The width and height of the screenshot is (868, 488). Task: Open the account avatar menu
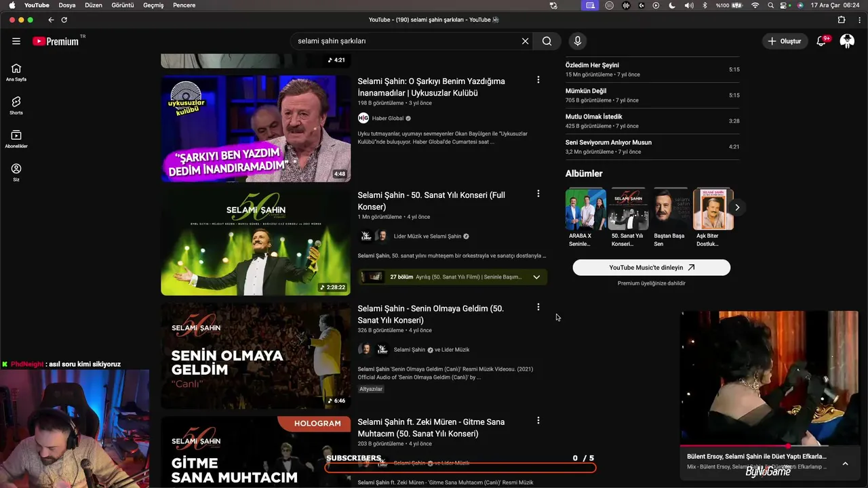tap(847, 41)
